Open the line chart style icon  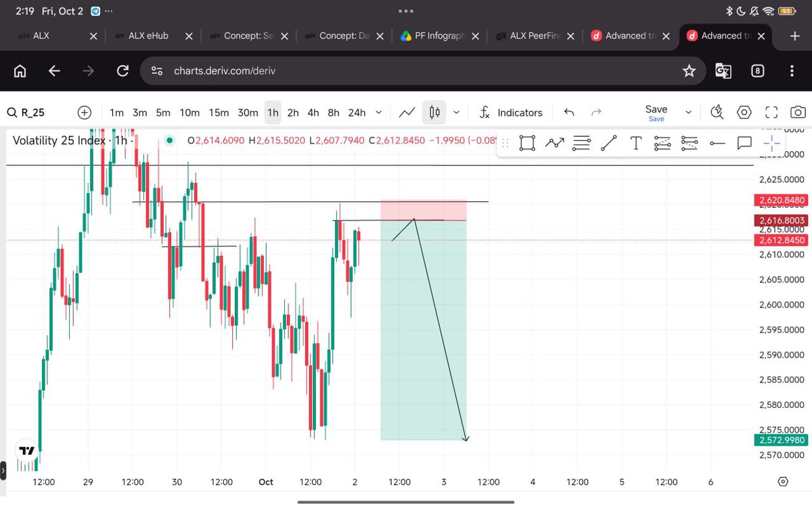(x=407, y=112)
